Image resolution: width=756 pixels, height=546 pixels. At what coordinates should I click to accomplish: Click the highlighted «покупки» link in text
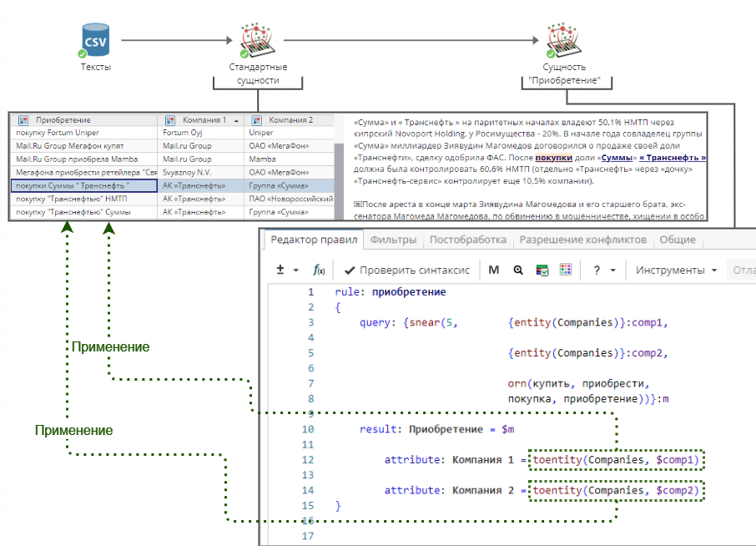(553, 158)
